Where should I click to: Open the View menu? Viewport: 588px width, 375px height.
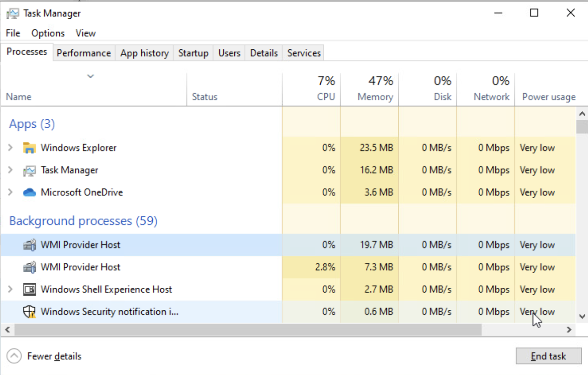(86, 33)
